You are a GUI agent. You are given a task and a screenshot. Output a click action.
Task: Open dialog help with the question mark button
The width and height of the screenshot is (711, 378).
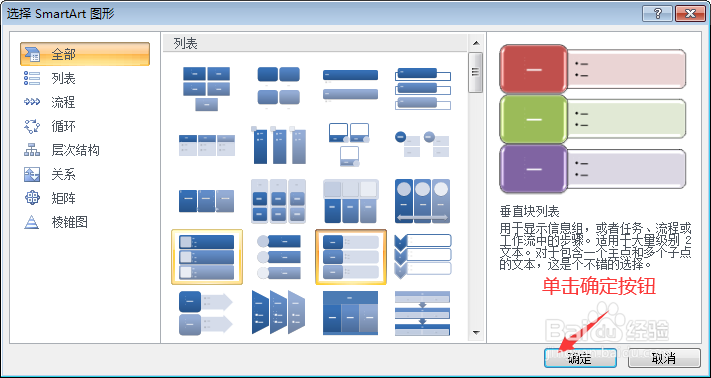click(x=657, y=14)
